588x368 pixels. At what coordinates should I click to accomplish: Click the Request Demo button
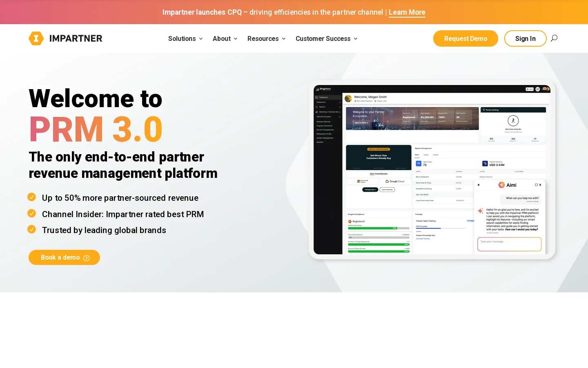pyautogui.click(x=465, y=38)
